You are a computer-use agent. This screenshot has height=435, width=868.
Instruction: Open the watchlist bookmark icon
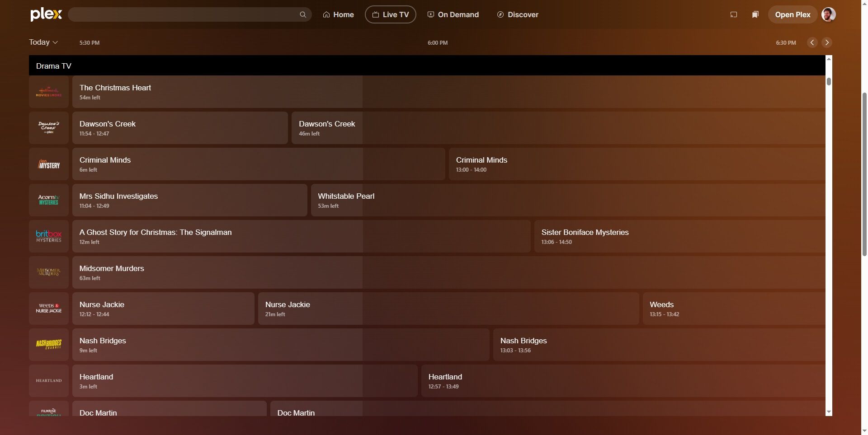click(x=755, y=14)
